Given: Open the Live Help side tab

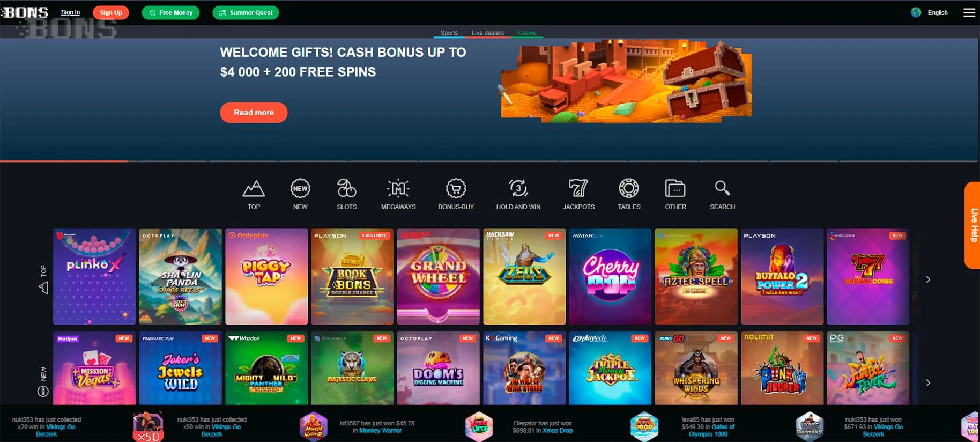Looking at the screenshot, I should (x=972, y=225).
